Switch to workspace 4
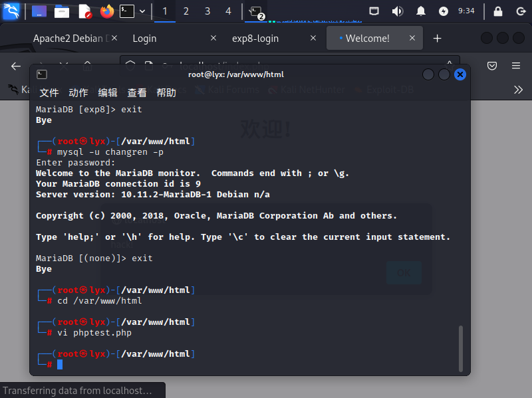Viewport: 532px width, 398px height. (228, 11)
